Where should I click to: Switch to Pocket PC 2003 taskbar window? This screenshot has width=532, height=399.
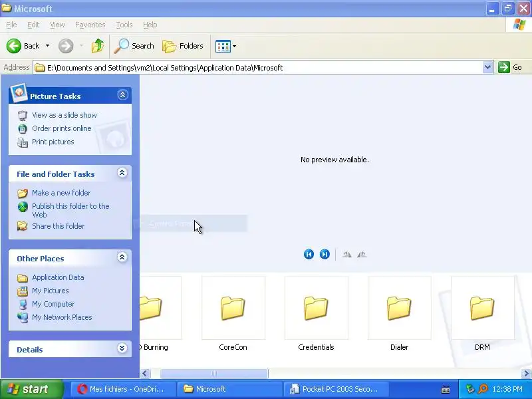[x=336, y=389]
